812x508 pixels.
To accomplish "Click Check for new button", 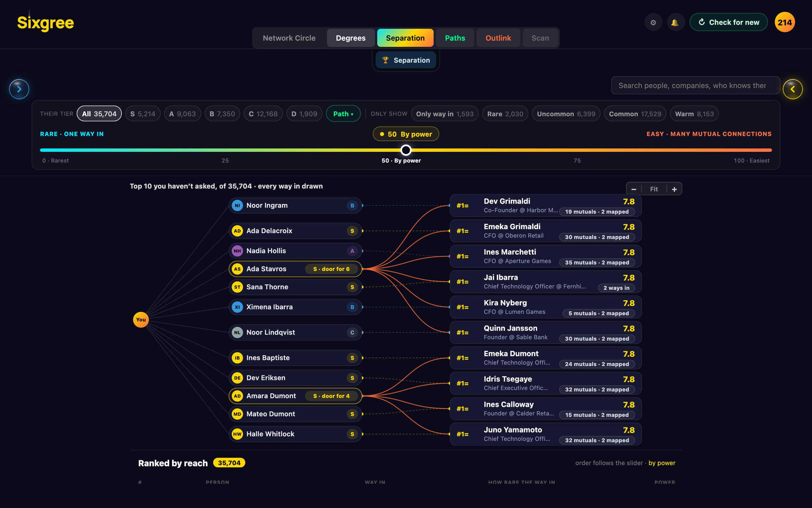I will pos(729,22).
